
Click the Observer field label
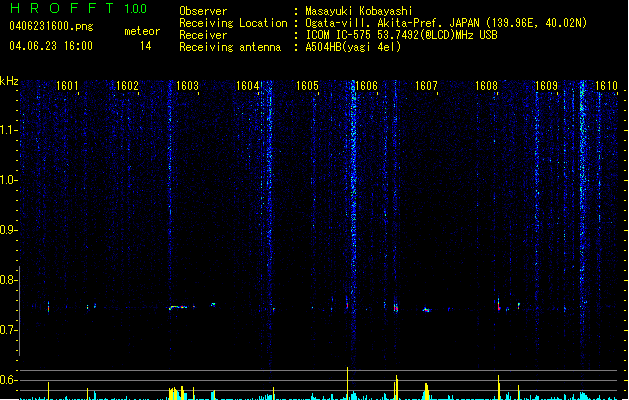coord(203,11)
